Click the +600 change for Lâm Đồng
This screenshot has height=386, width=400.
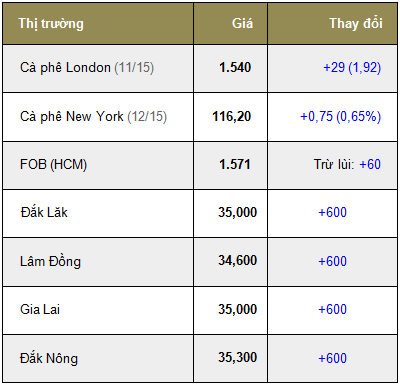(x=333, y=261)
